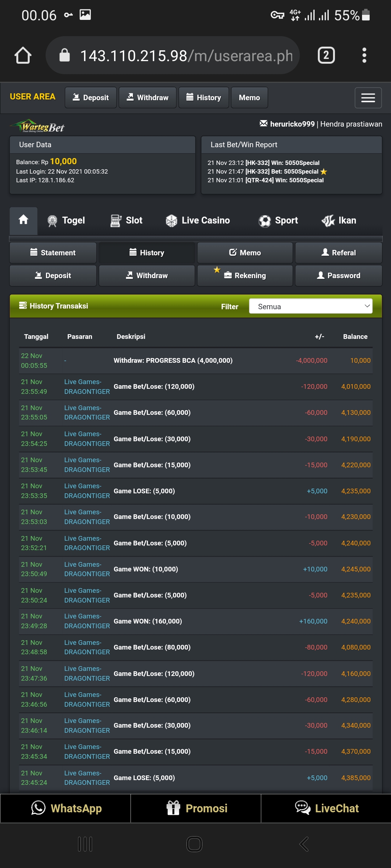The width and height of the screenshot is (391, 868).
Task: Click the Statement button
Action: click(x=53, y=253)
